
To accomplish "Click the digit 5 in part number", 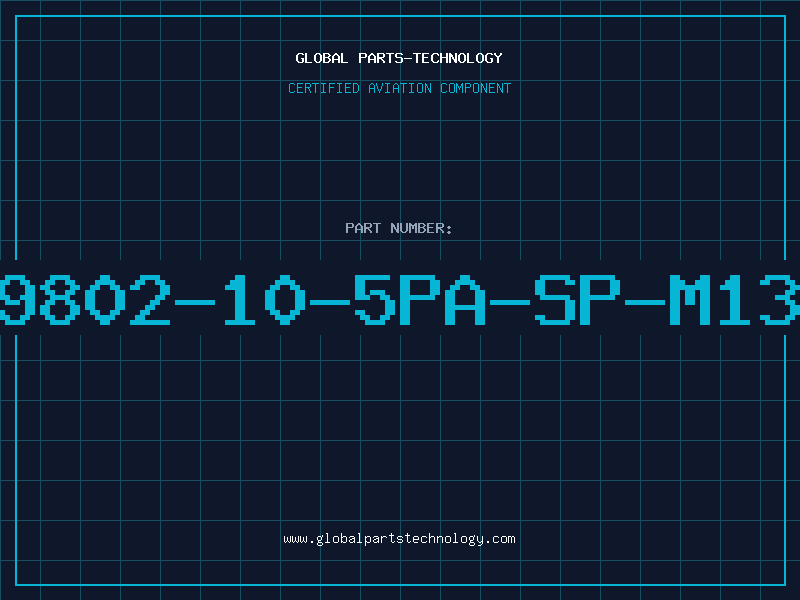I will 375,299.
